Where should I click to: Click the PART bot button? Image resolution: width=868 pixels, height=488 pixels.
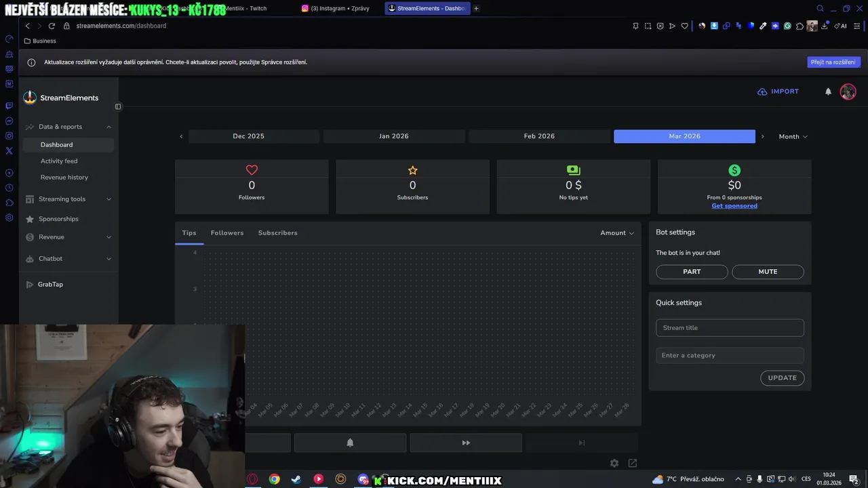click(692, 272)
